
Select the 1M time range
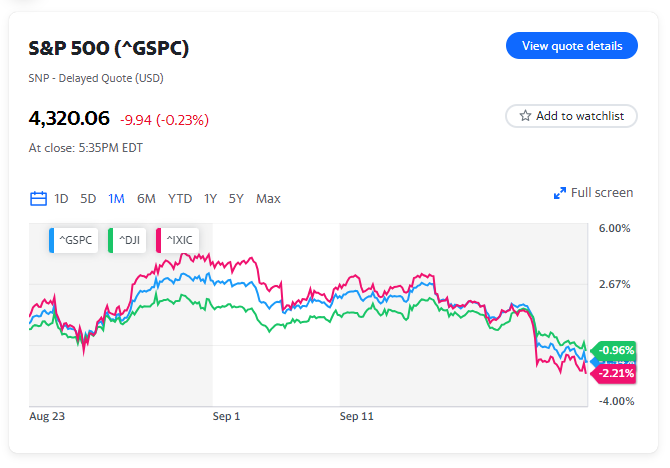coord(116,199)
